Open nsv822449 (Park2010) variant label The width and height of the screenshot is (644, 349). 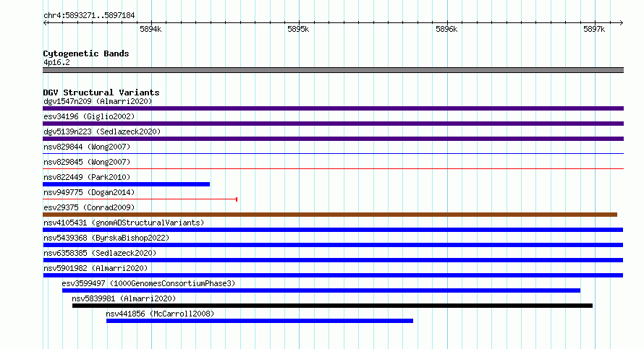pos(87,177)
